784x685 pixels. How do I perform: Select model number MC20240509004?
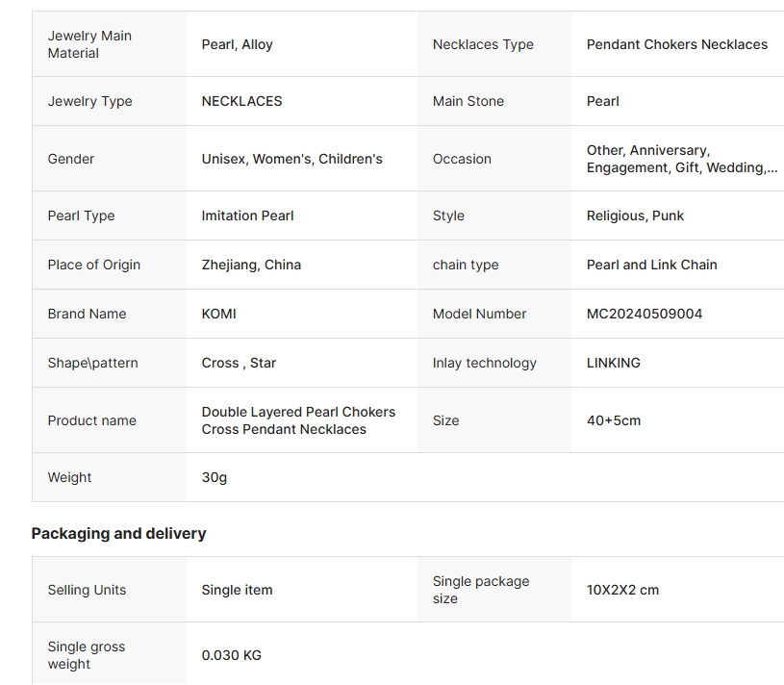tap(644, 314)
